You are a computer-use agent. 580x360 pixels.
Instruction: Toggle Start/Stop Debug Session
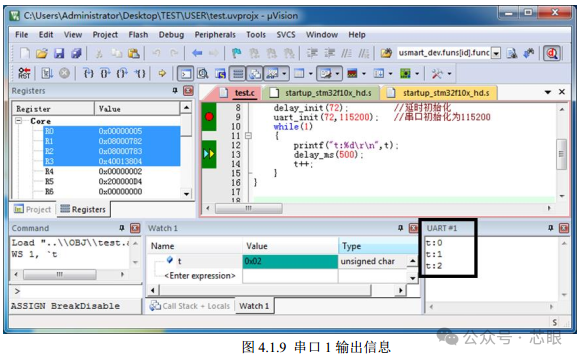[552, 54]
